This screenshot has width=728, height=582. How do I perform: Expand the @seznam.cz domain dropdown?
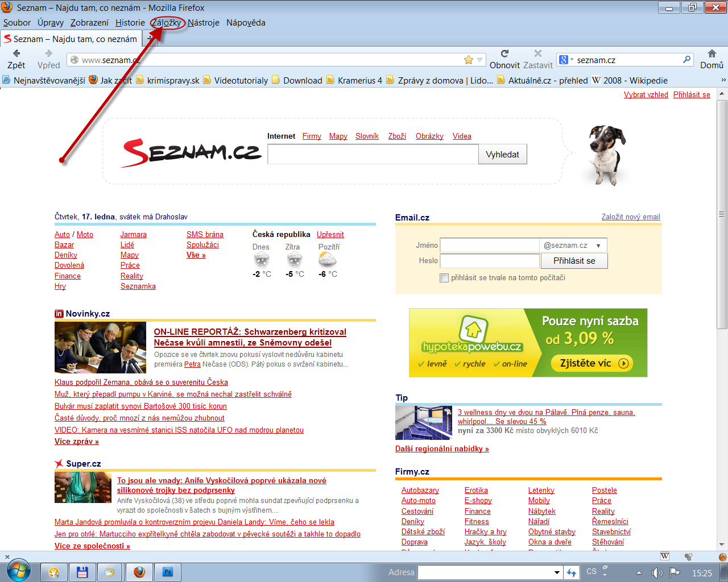pyautogui.click(x=598, y=246)
